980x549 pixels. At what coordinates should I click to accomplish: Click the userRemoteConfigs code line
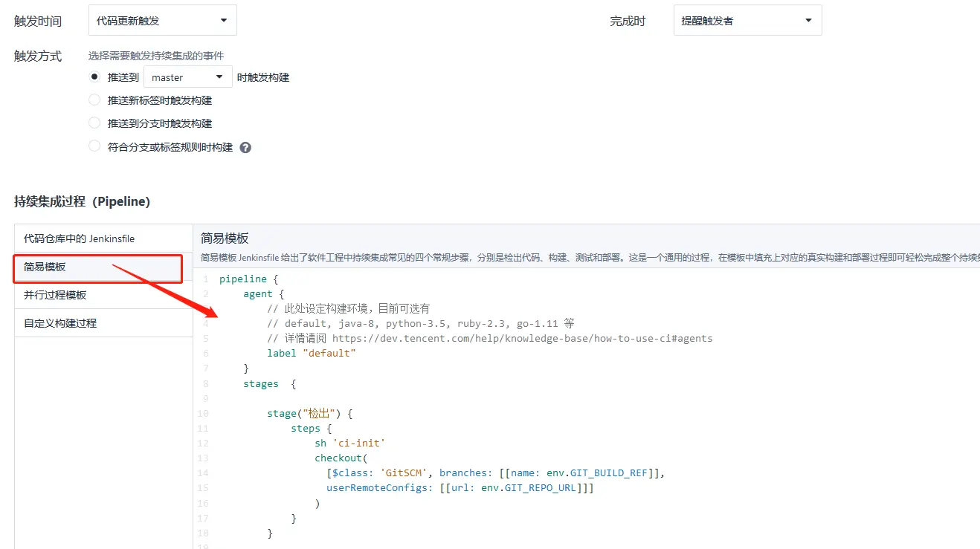460,487
